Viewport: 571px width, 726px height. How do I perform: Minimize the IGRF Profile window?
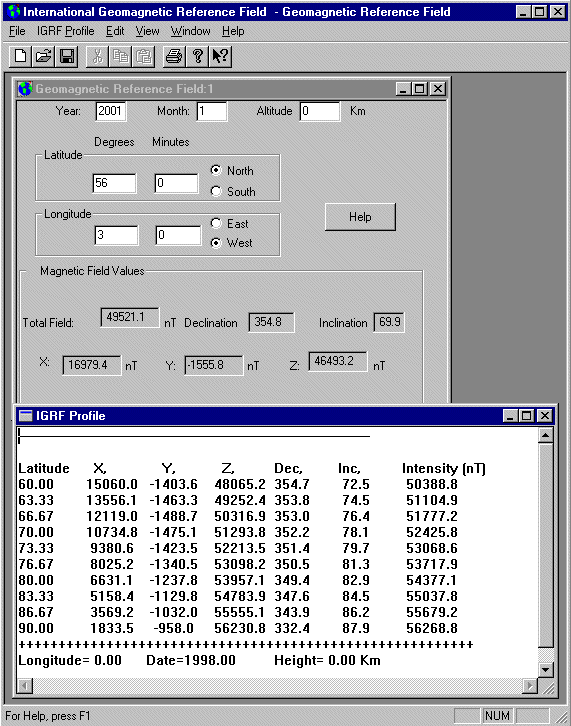510,415
